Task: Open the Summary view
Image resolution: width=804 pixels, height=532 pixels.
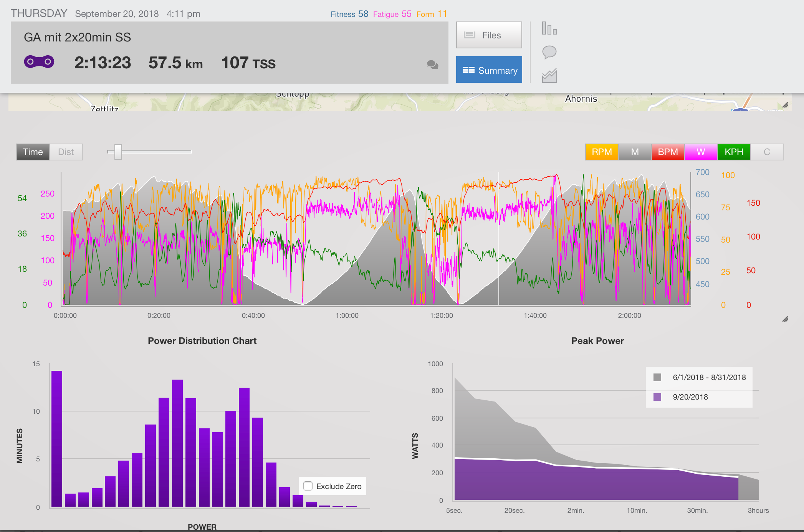Action: click(489, 69)
